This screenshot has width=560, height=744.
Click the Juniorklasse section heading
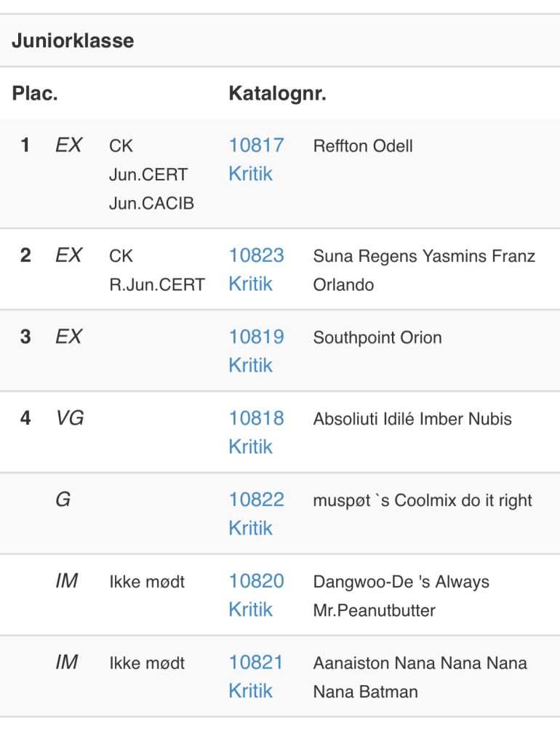73,41
